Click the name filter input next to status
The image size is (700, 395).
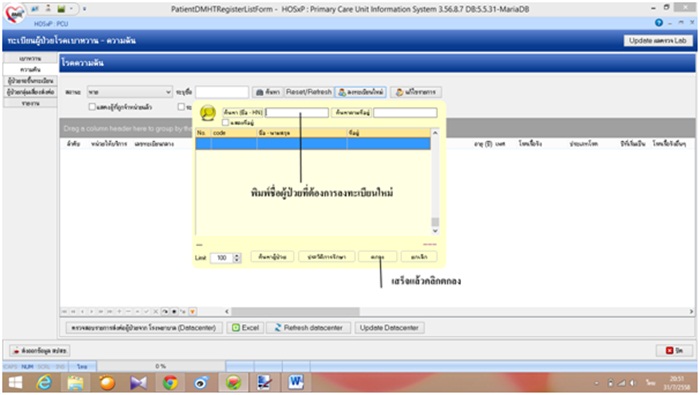pos(222,92)
